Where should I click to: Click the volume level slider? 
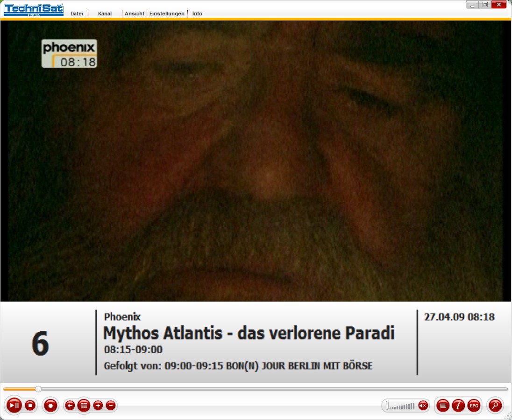[x=401, y=406]
